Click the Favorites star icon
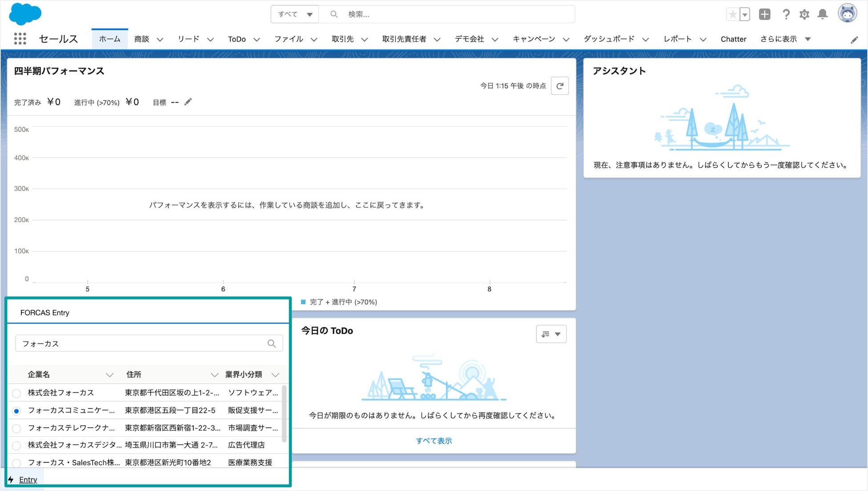The image size is (868, 491). (732, 14)
